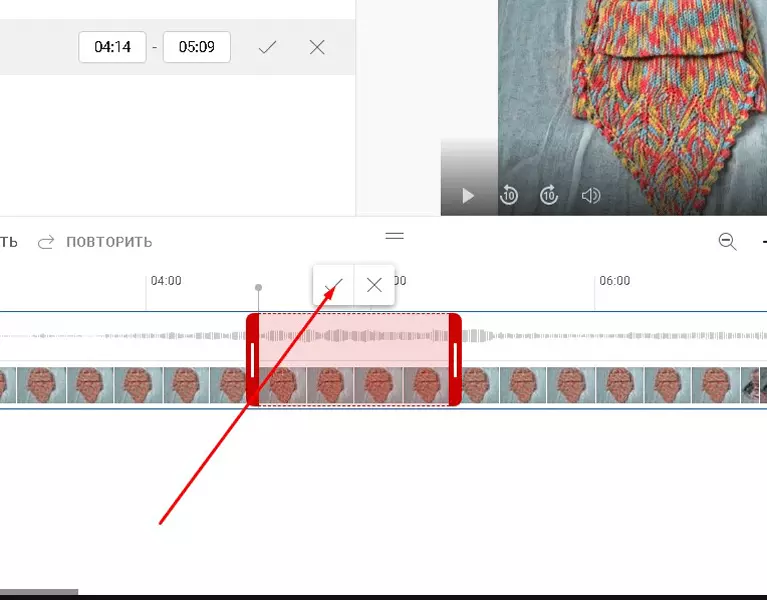Click the play button in video preview
767x600 pixels.
point(468,196)
